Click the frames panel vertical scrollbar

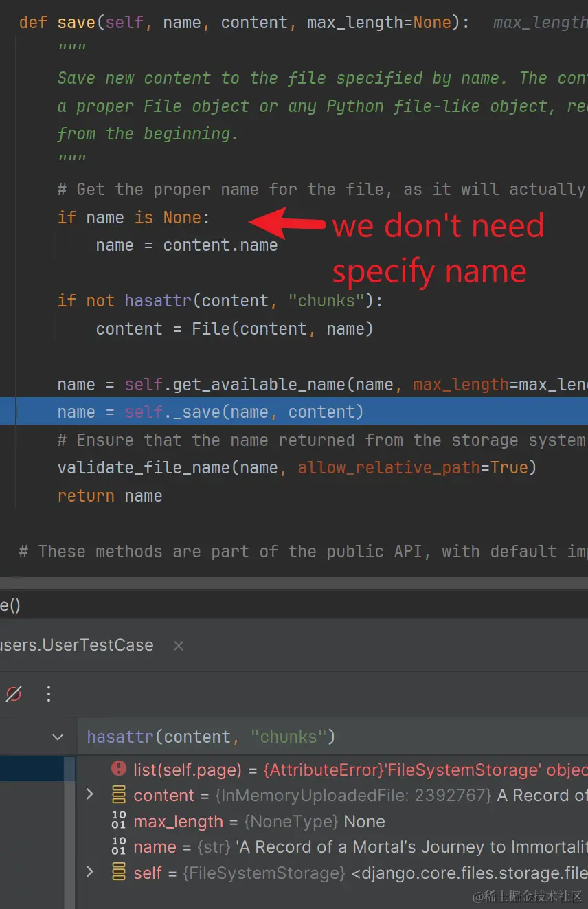tap(70, 833)
